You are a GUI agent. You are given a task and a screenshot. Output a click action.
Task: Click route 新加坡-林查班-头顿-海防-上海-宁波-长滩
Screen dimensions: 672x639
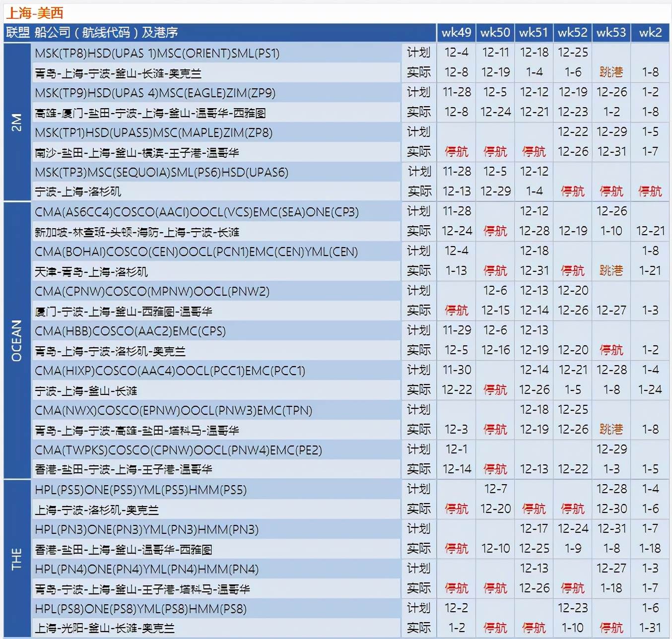[x=137, y=232]
